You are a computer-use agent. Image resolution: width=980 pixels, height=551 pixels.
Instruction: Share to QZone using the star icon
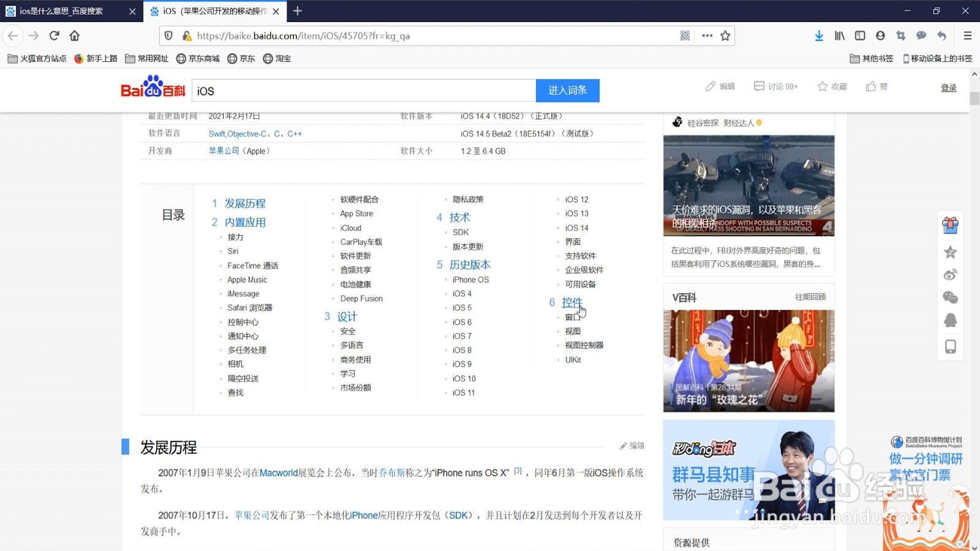coord(950,252)
